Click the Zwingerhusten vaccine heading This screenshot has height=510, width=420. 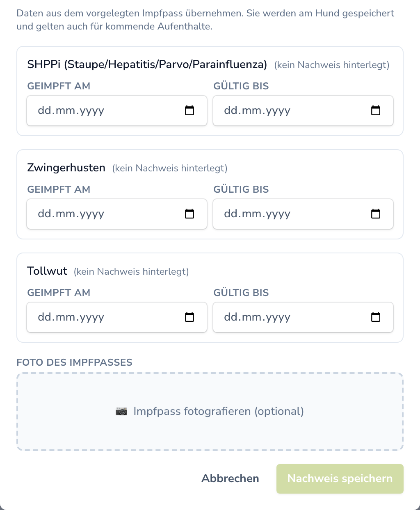pos(66,168)
